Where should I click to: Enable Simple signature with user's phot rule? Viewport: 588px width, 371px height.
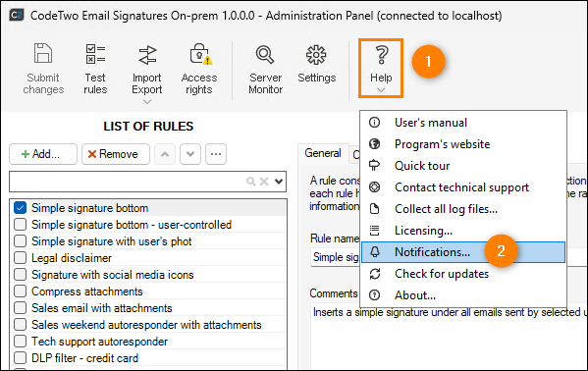coord(20,240)
